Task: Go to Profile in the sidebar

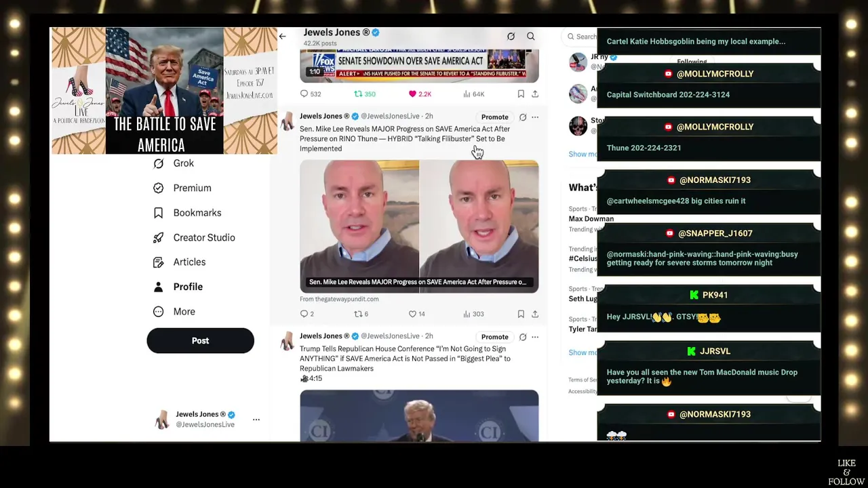Action: click(x=178, y=287)
